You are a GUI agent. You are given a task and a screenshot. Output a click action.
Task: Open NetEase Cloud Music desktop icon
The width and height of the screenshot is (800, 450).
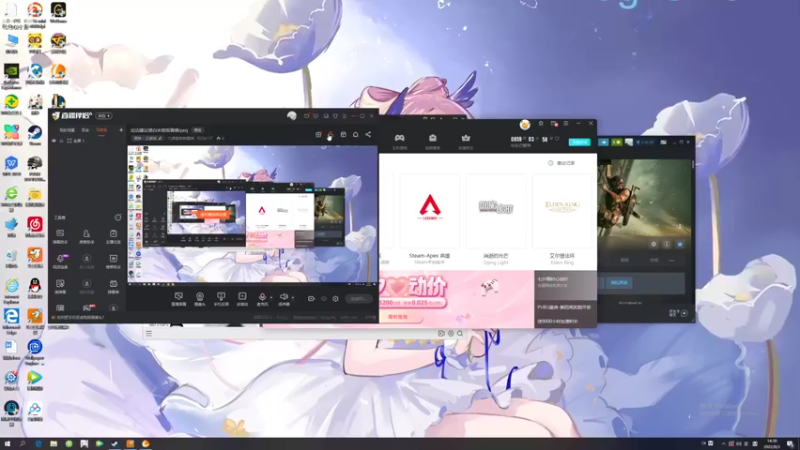[35, 227]
